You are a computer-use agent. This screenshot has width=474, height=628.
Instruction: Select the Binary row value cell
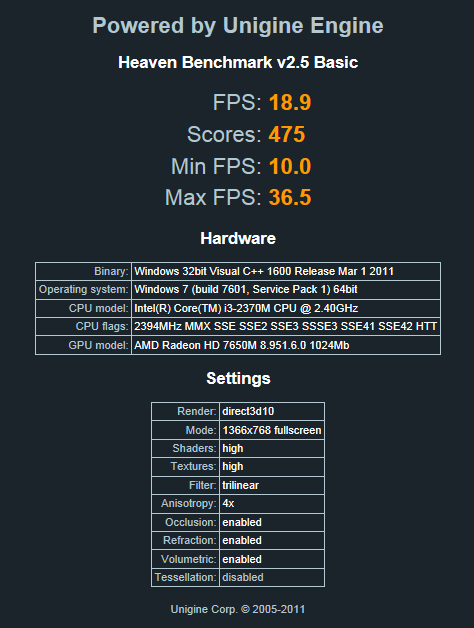tap(286, 272)
